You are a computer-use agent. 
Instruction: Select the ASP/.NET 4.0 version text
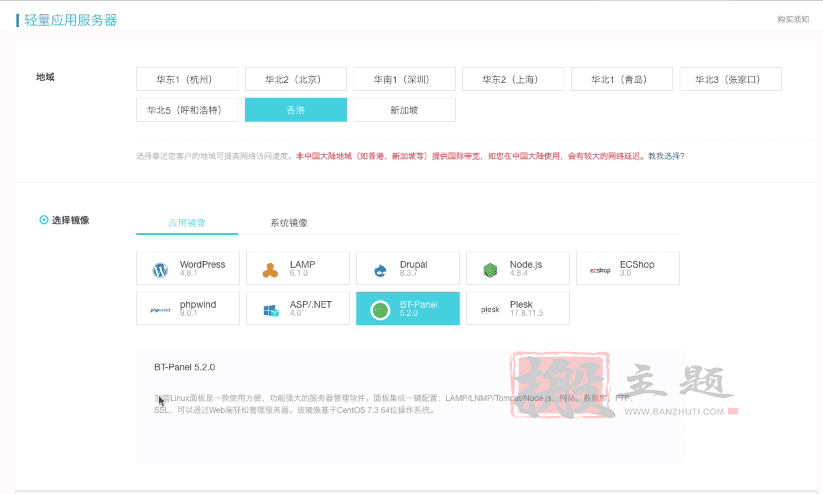point(296,313)
